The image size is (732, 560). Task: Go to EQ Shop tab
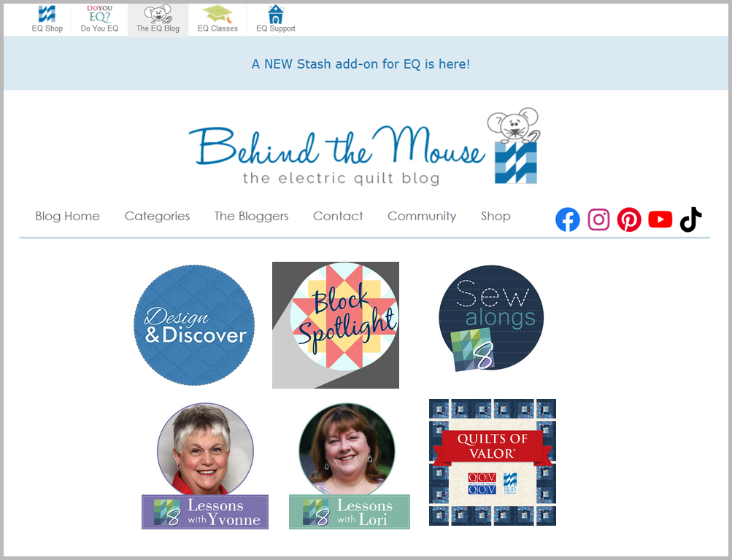(x=47, y=19)
